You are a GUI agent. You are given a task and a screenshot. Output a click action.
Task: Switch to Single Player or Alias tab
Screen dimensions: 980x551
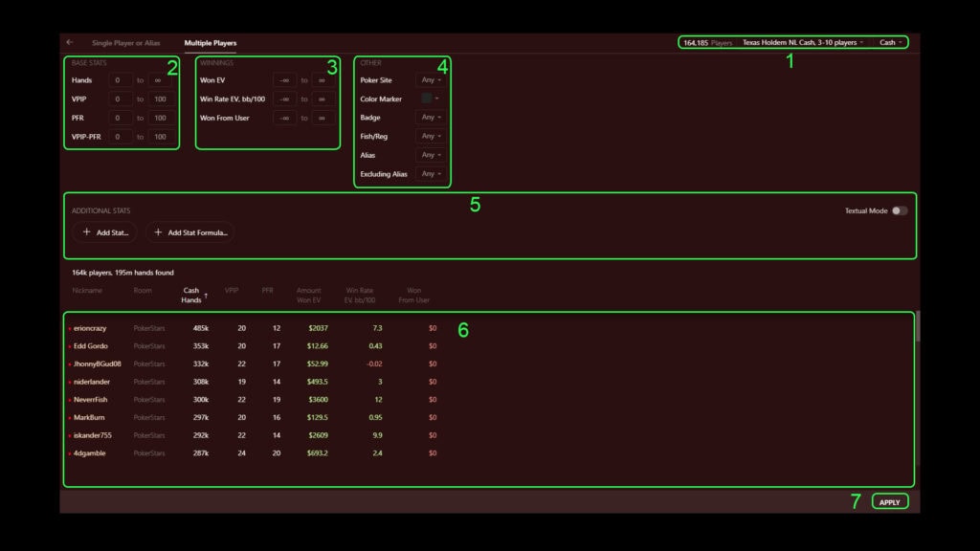click(125, 43)
